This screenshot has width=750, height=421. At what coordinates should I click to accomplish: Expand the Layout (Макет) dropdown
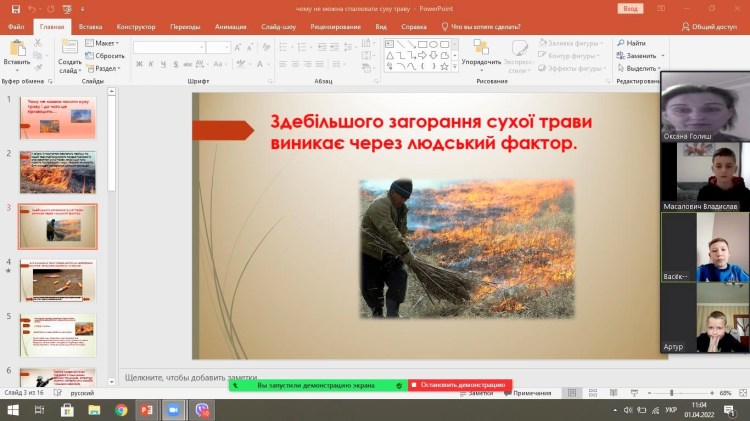point(103,43)
